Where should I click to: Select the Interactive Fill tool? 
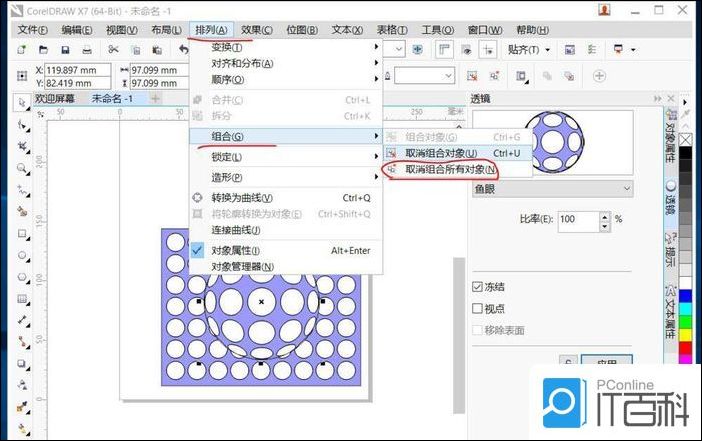click(x=22, y=429)
